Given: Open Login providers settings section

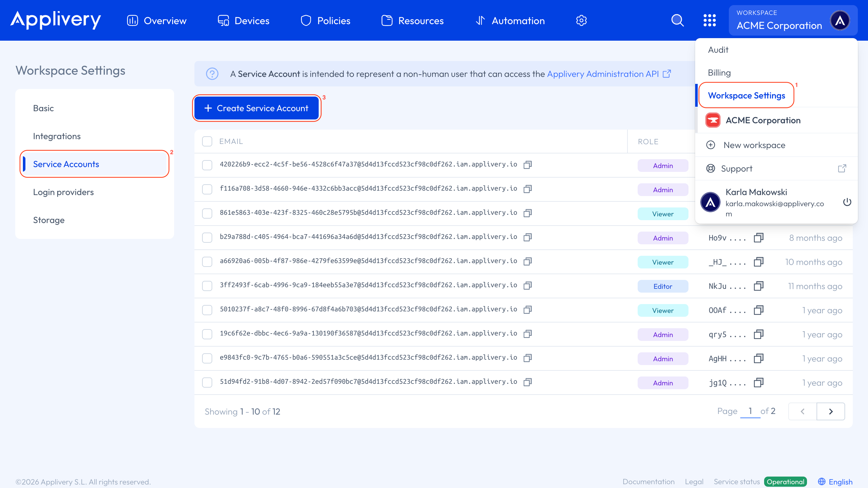Looking at the screenshot, I should 63,192.
